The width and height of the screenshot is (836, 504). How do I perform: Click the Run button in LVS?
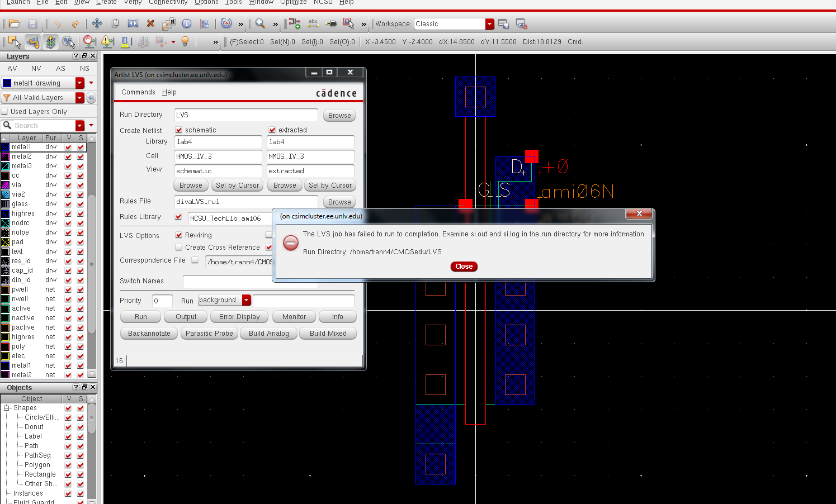click(141, 317)
